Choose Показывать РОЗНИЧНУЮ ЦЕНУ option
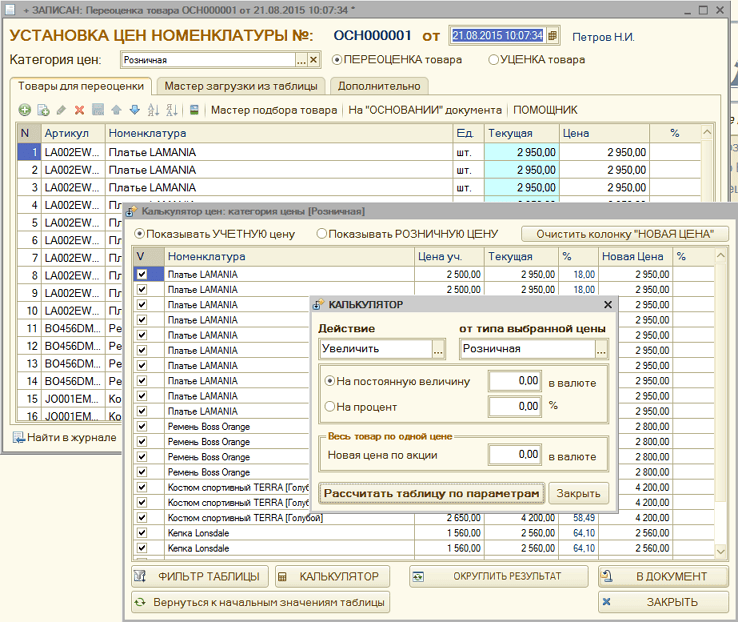738x622 pixels. [322, 234]
